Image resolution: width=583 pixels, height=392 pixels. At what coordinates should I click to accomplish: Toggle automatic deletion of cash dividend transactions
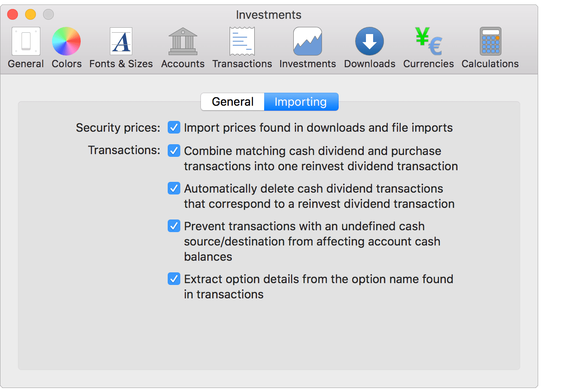coord(174,188)
